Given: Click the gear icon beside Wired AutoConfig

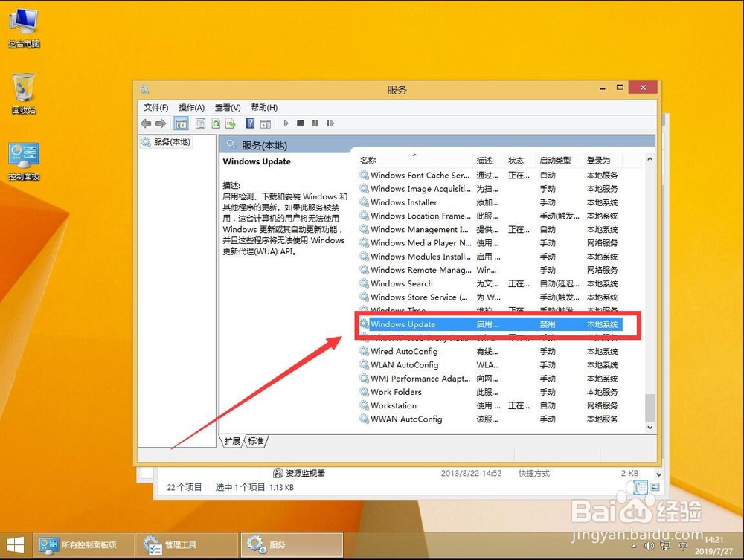Looking at the screenshot, I should [x=364, y=351].
